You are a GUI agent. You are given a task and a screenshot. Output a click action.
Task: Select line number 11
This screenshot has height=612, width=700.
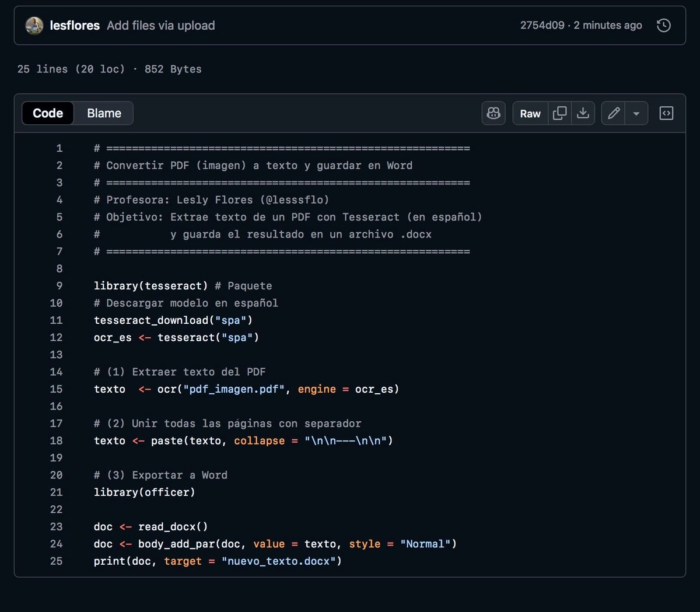[x=56, y=320]
